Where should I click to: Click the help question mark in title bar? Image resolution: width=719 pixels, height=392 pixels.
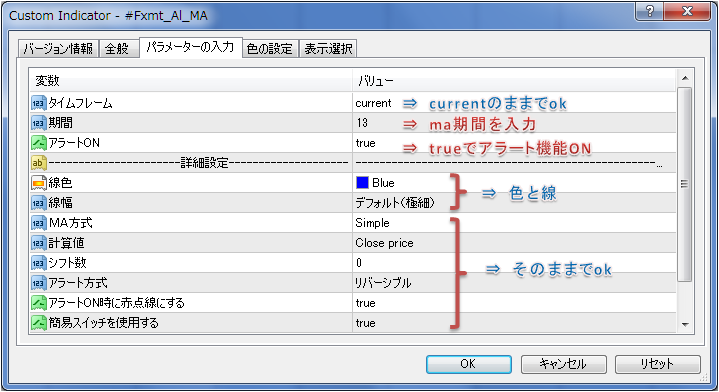(x=649, y=11)
